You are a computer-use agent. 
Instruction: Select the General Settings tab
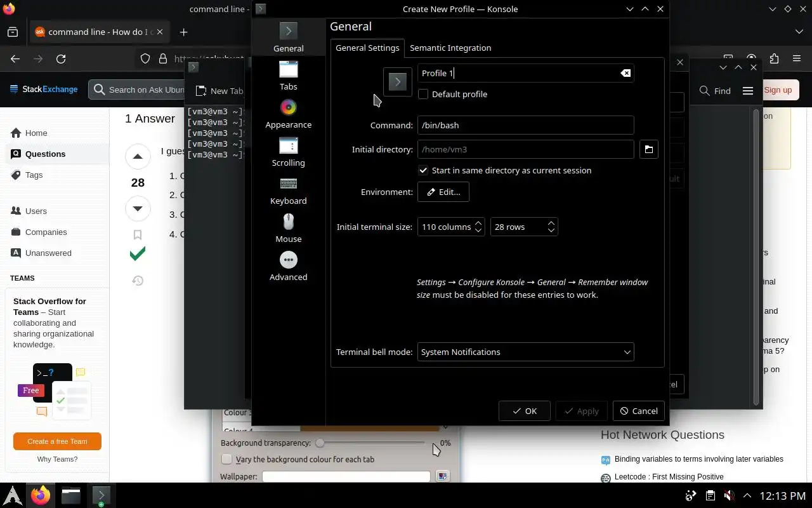click(x=367, y=48)
